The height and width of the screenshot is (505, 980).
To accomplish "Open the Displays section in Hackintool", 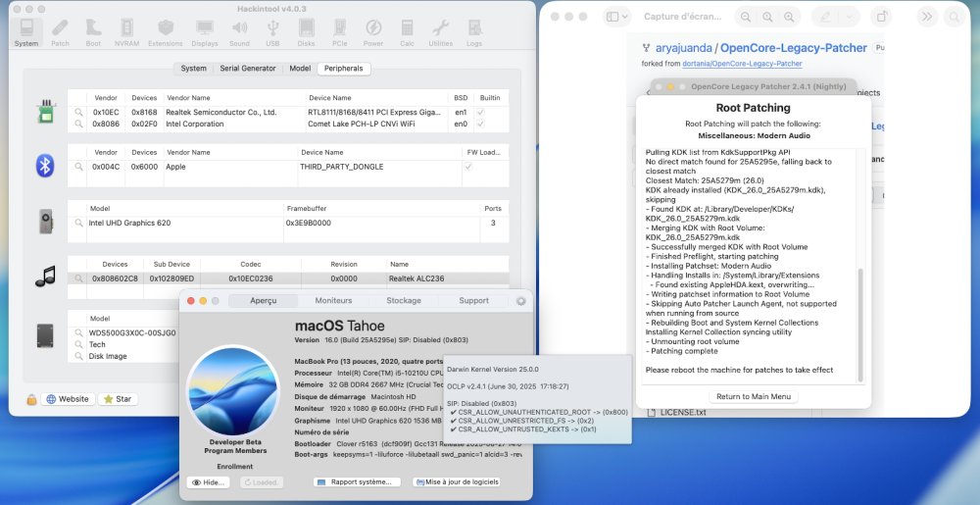I will 205,32.
